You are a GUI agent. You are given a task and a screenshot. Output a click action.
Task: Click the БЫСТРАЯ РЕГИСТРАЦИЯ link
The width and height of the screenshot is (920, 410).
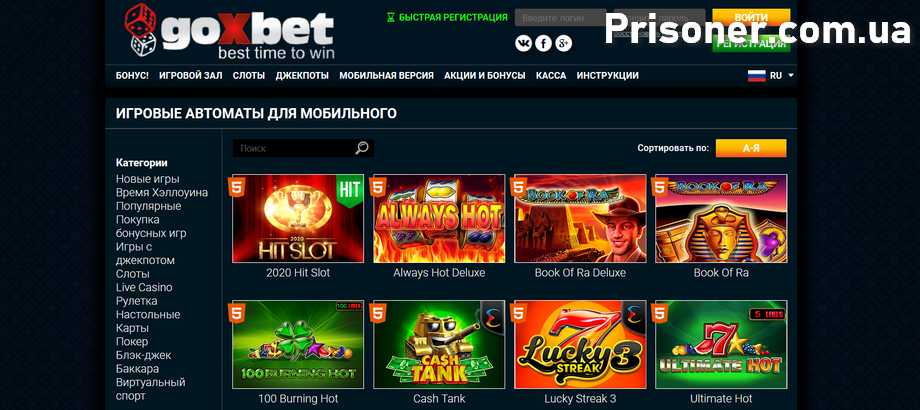(x=447, y=18)
